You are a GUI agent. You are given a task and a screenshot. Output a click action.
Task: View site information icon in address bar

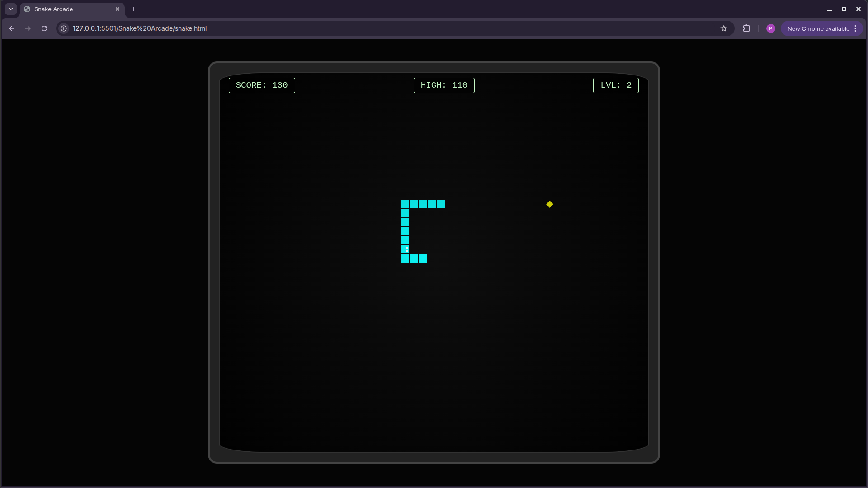tap(64, 28)
